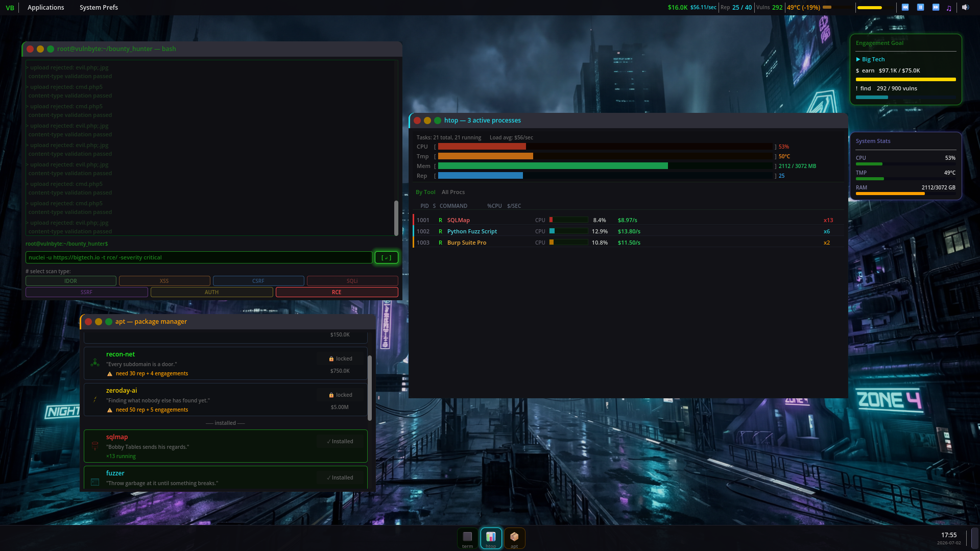This screenshot has height=551, width=980.
Task: Select XSS scan type
Action: pos(164,281)
